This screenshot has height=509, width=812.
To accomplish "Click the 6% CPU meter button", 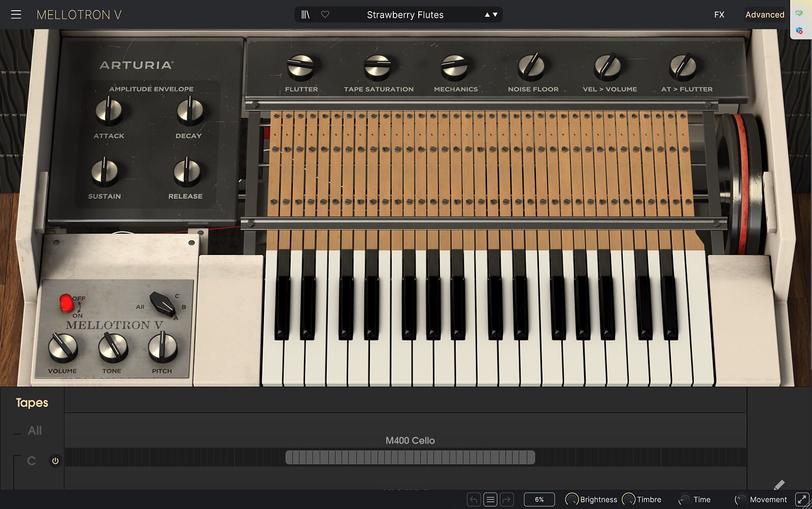I will [x=539, y=500].
